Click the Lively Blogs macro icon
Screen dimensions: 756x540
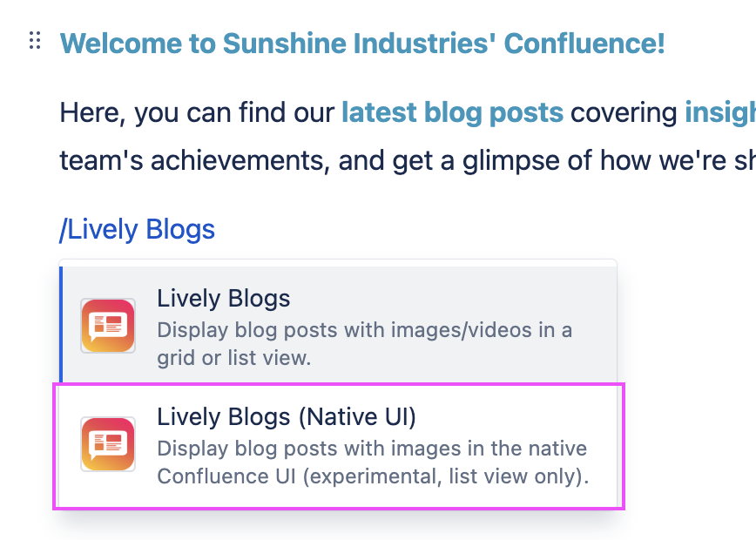(108, 326)
